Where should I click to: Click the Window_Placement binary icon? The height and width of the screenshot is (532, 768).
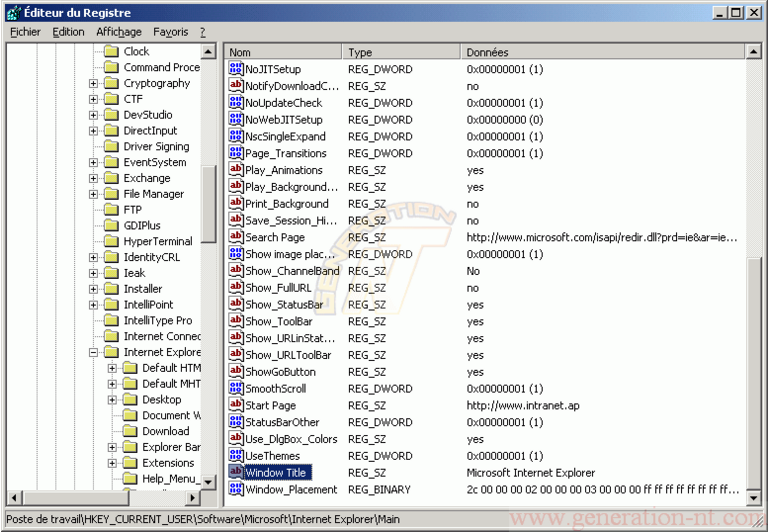pyautogui.click(x=236, y=489)
